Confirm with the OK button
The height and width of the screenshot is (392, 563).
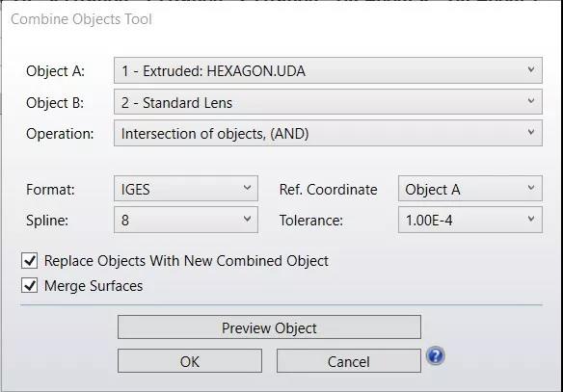click(x=190, y=361)
